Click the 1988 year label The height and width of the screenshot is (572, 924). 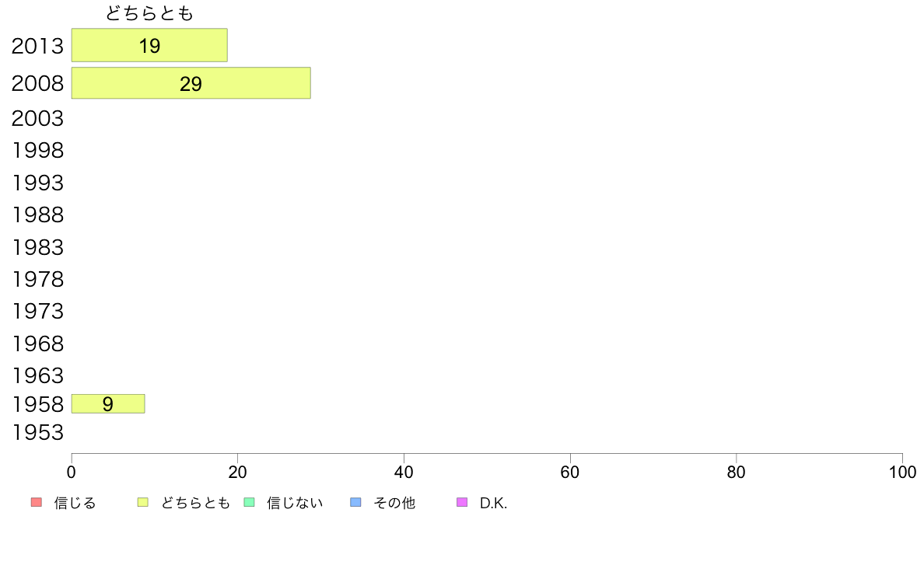click(x=37, y=215)
